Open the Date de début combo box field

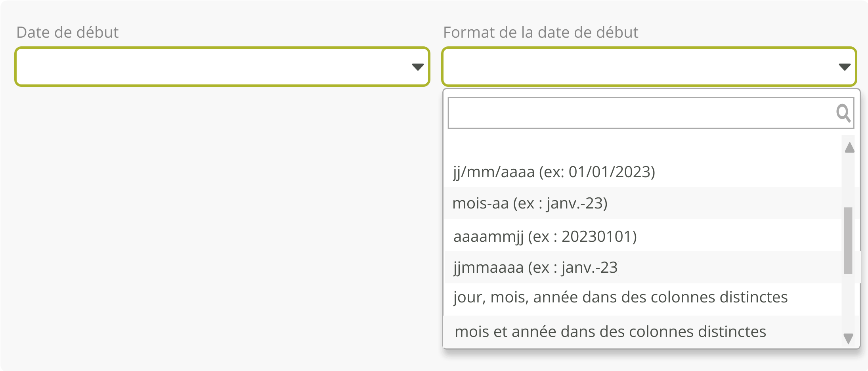(x=214, y=67)
